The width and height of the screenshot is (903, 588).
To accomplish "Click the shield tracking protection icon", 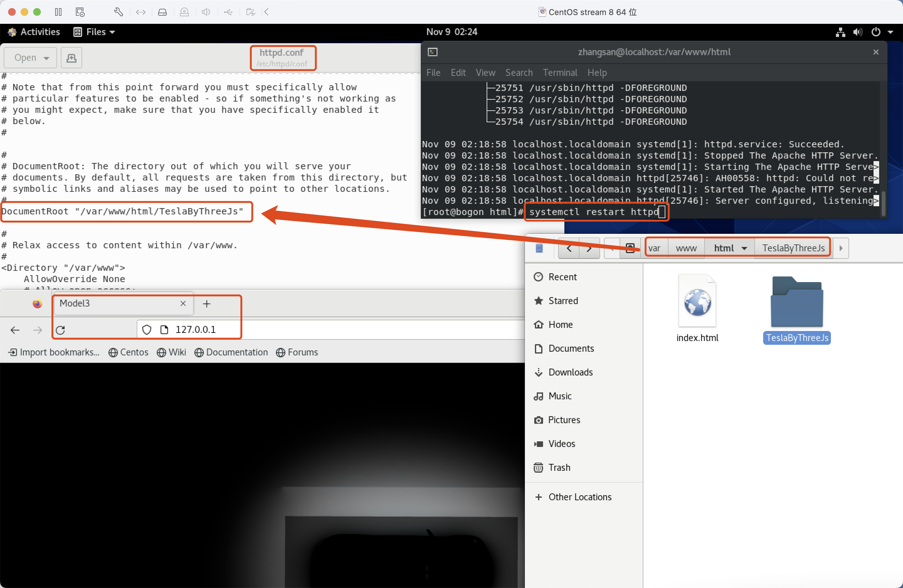I will tap(147, 330).
